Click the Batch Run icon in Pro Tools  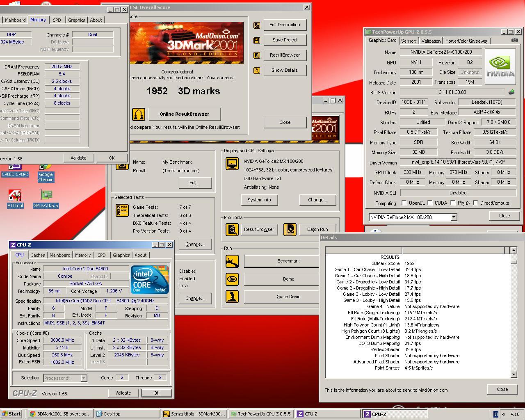[290, 229]
